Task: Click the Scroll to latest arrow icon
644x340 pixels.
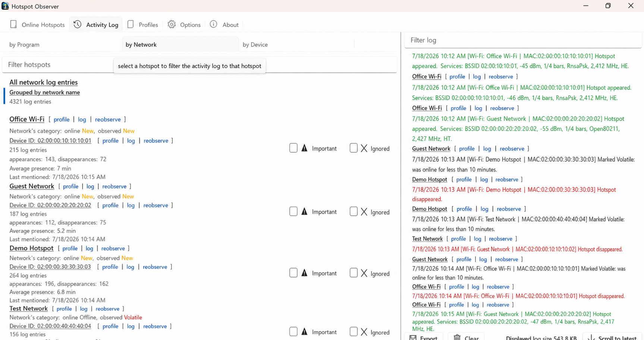Action: (x=591, y=337)
